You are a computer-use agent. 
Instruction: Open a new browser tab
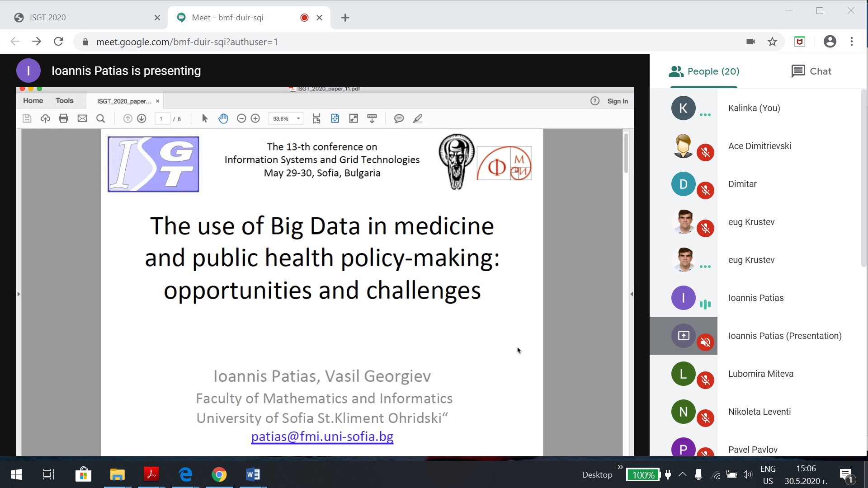point(345,18)
